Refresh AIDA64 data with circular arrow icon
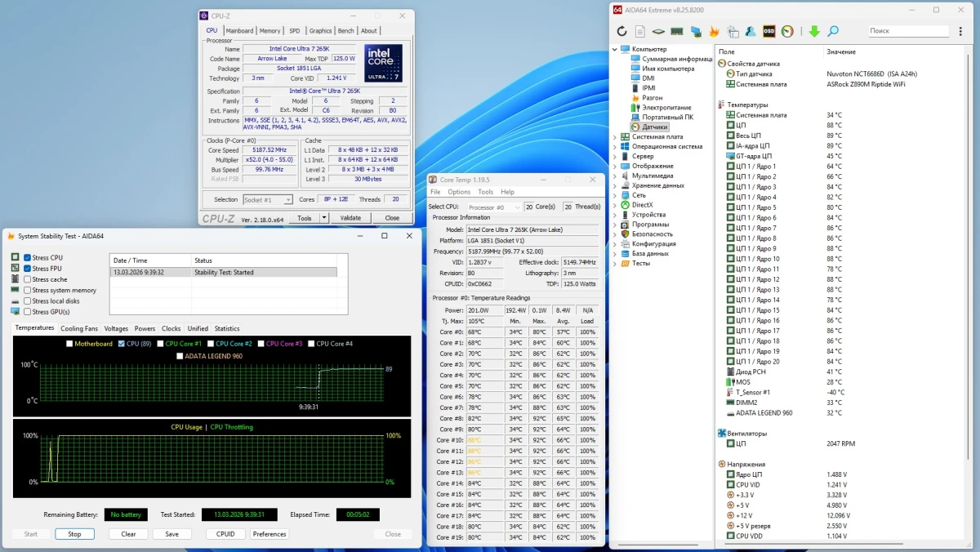Screen dimensions: 980x552 pyautogui.click(x=622, y=30)
